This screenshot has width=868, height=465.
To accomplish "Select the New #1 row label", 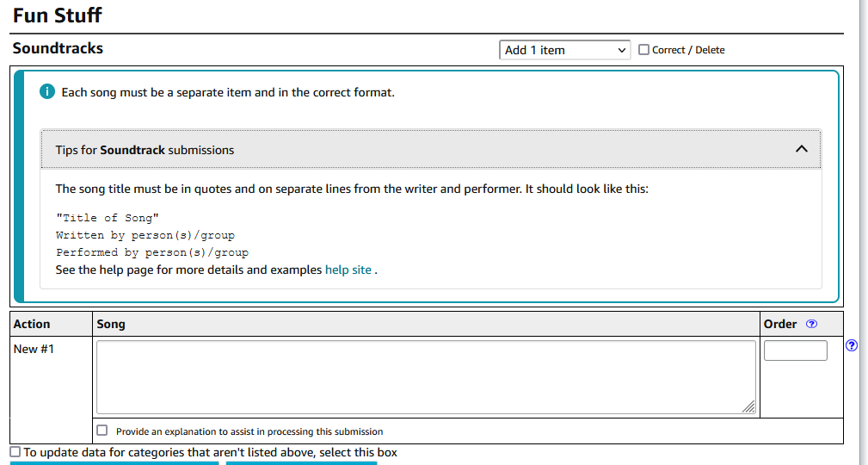I will point(34,349).
